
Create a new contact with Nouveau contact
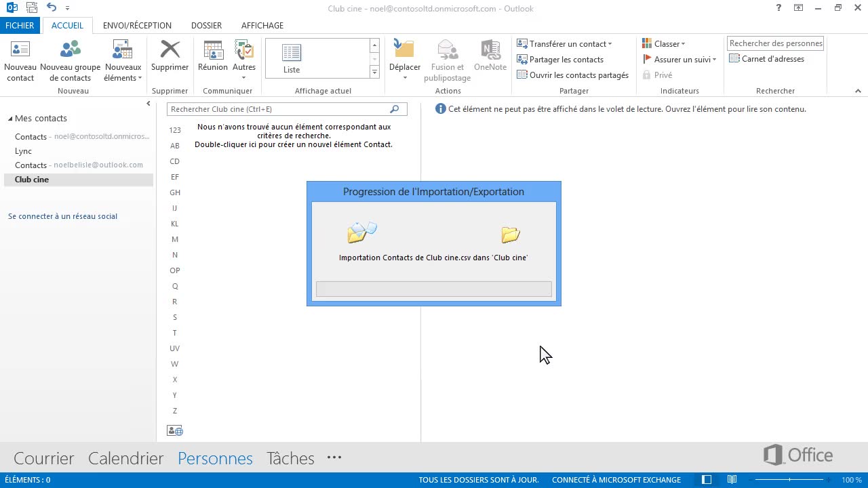(x=20, y=60)
